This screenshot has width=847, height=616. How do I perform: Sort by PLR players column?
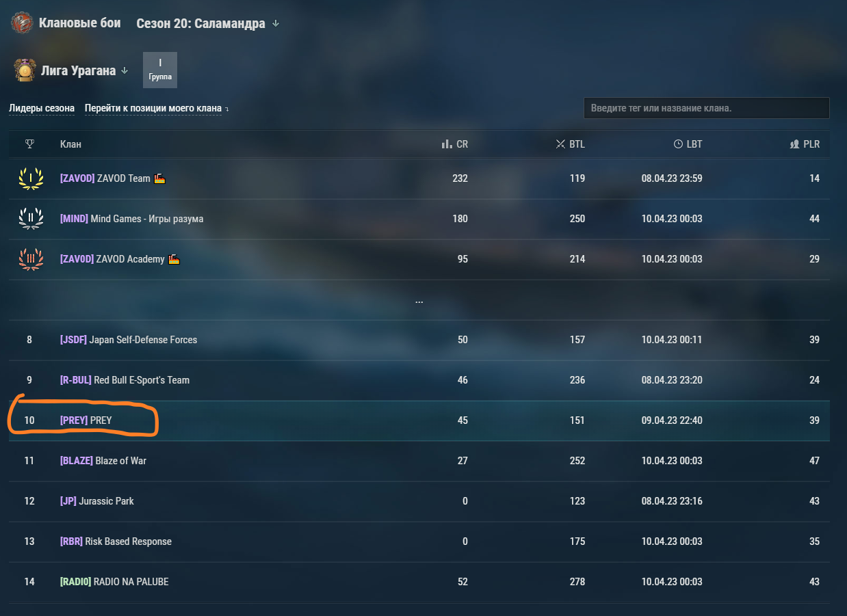coord(805,144)
